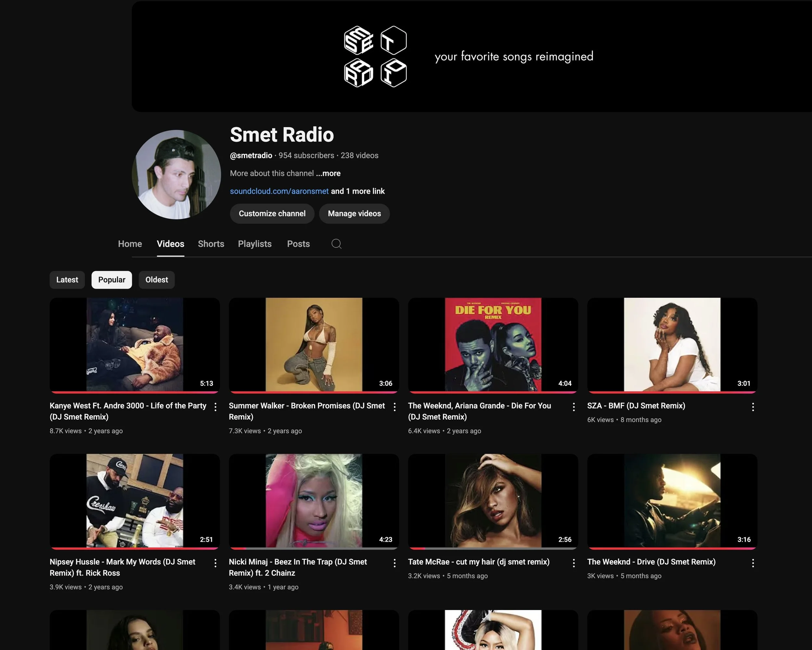Open options menu on The Weeknd - Drive remix

[x=753, y=563]
